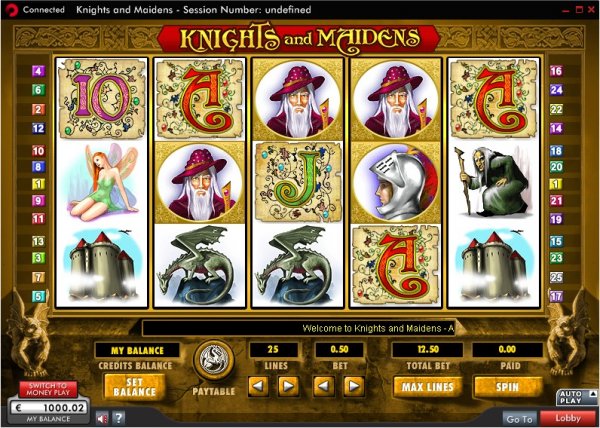Click the My Balance amount field
The width and height of the screenshot is (600, 428).
click(49, 408)
